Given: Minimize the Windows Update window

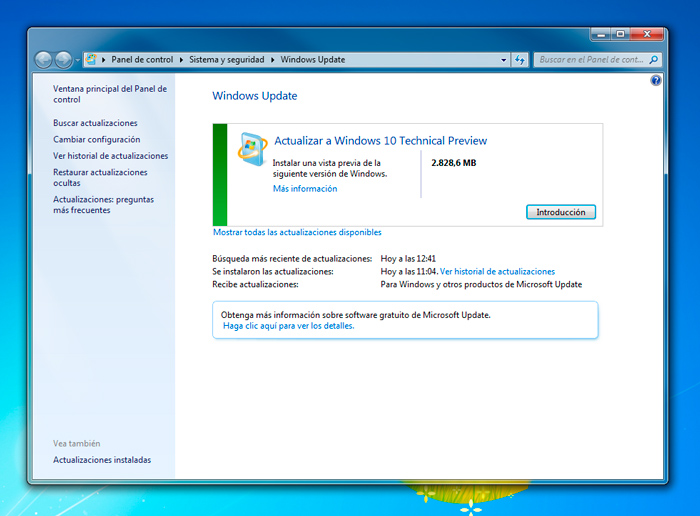Looking at the screenshot, I should pyautogui.click(x=601, y=34).
